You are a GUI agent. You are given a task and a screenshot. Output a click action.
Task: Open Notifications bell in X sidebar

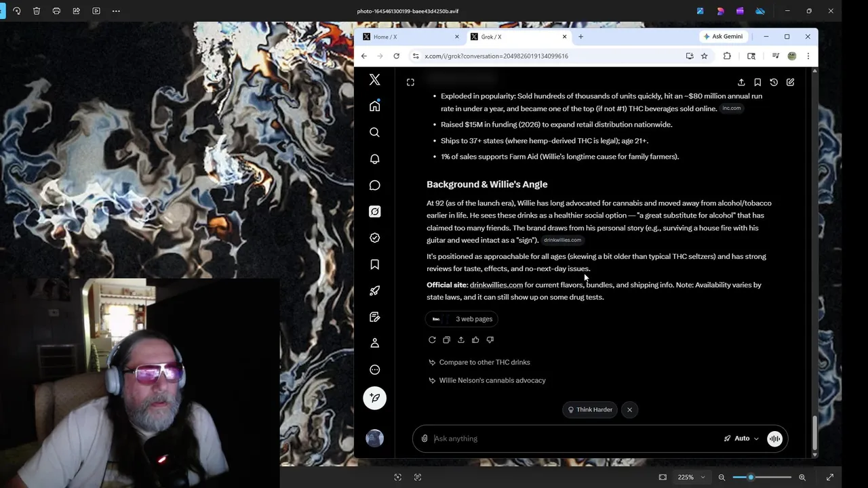click(x=374, y=159)
